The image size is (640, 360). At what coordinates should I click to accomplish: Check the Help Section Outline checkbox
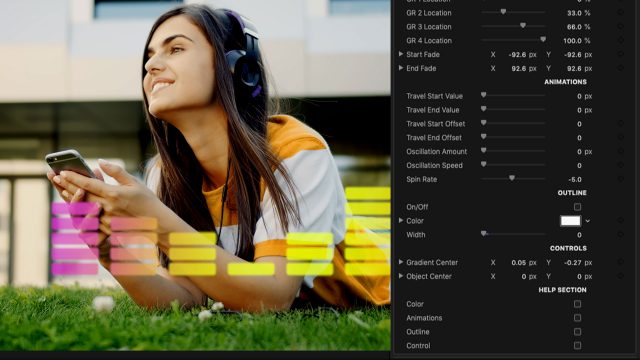577,332
